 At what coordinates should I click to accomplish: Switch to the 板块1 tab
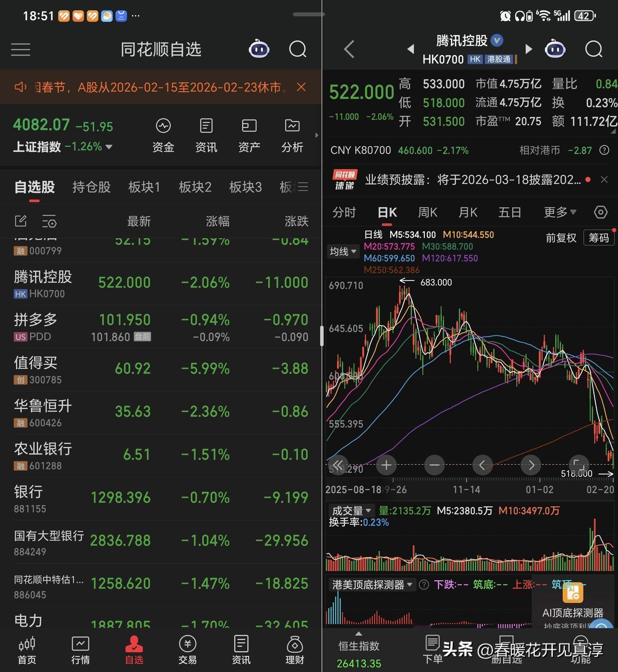coord(144,187)
